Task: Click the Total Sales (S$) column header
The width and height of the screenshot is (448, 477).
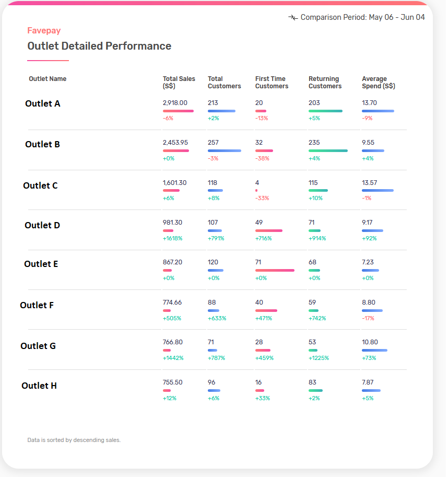Action: click(x=180, y=83)
